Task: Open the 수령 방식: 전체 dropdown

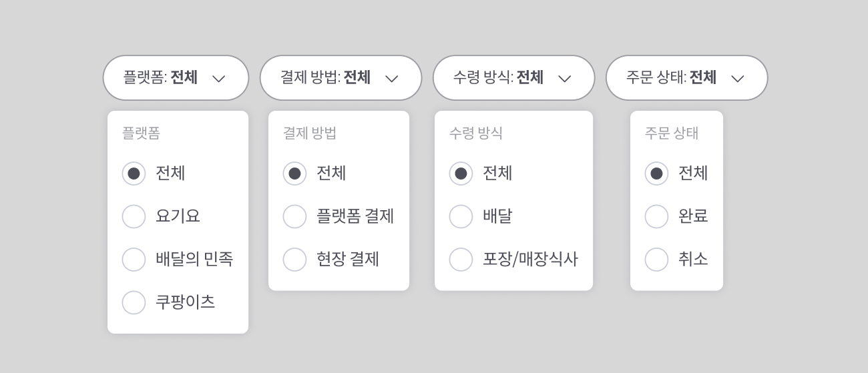Action: pos(513,78)
